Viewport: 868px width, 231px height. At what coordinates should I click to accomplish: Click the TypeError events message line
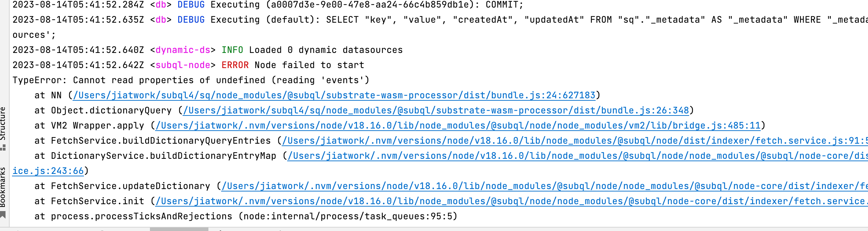[191, 80]
